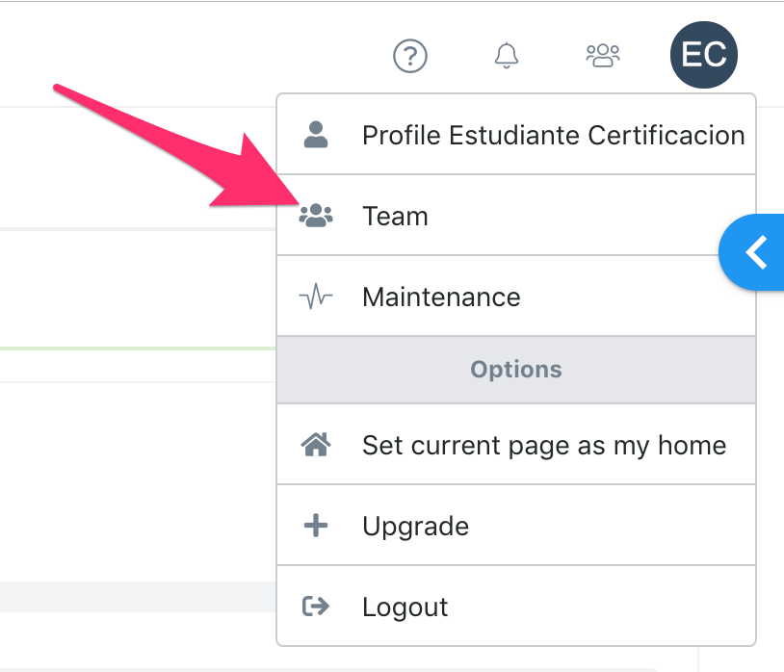This screenshot has height=672, width=784.
Task: Click the Options section header
Action: pyautogui.click(x=516, y=370)
